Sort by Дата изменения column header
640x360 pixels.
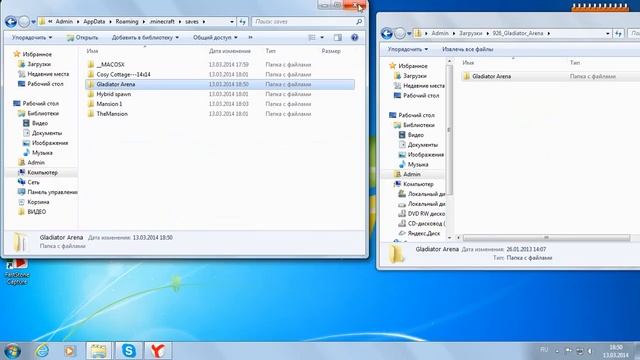click(x=230, y=51)
